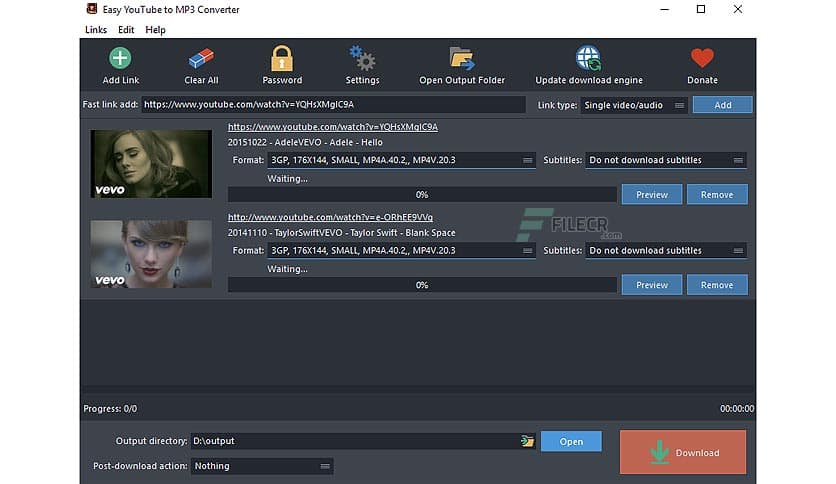Open Settings gears icon

coord(362,58)
